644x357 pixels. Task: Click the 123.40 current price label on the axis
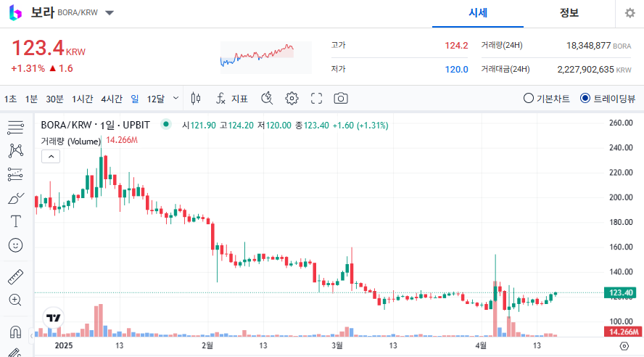[620, 292]
